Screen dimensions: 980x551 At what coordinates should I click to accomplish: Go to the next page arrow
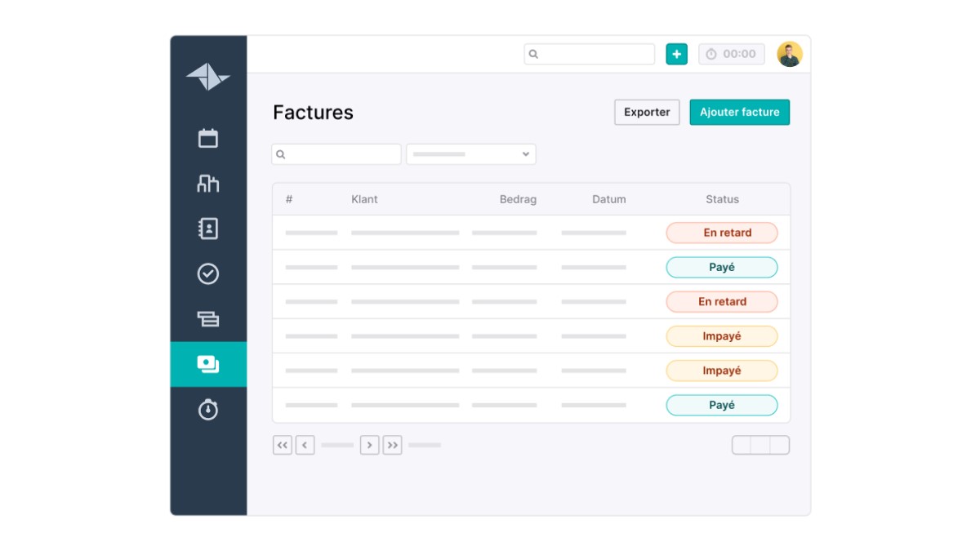point(369,445)
